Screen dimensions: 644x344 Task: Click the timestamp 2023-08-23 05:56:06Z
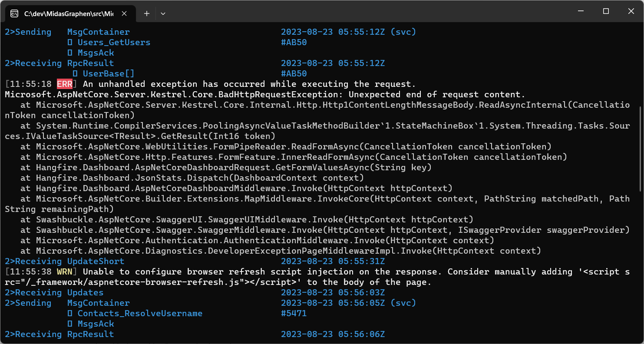[333, 334]
